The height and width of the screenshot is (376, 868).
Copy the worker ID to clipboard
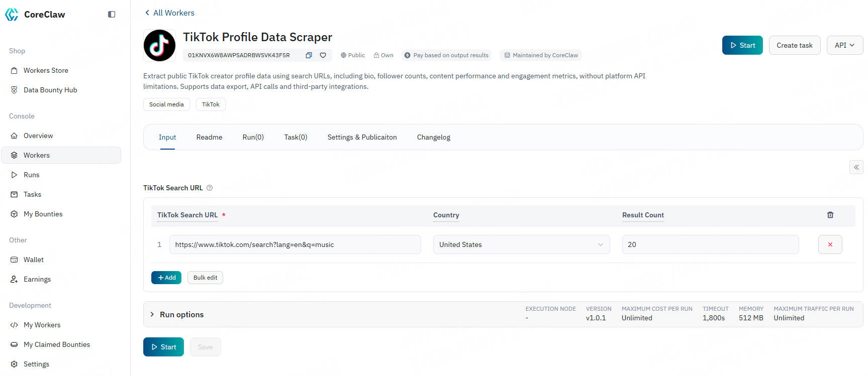coord(309,55)
